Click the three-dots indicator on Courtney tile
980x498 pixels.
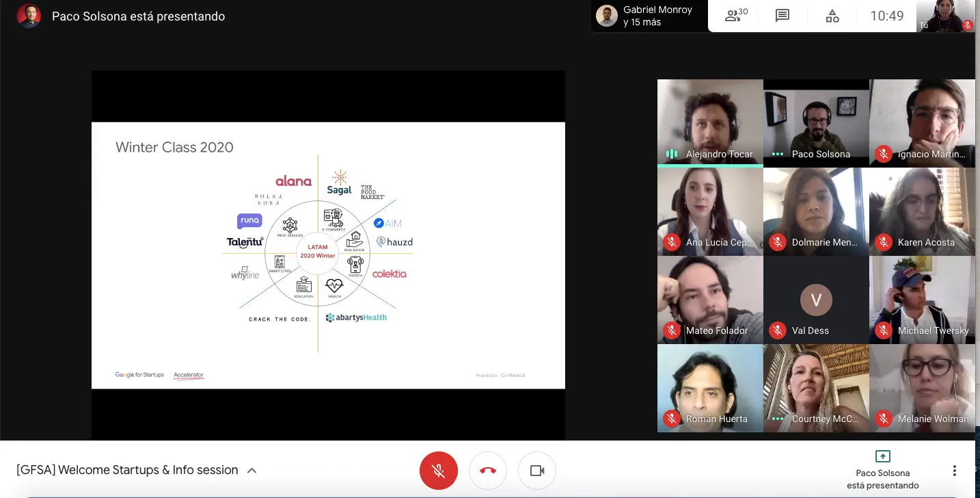coord(778,419)
